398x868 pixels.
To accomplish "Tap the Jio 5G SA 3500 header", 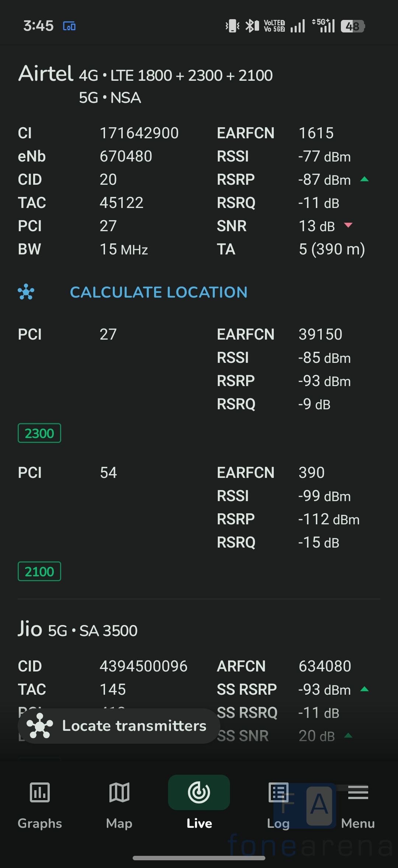I will (x=78, y=630).
